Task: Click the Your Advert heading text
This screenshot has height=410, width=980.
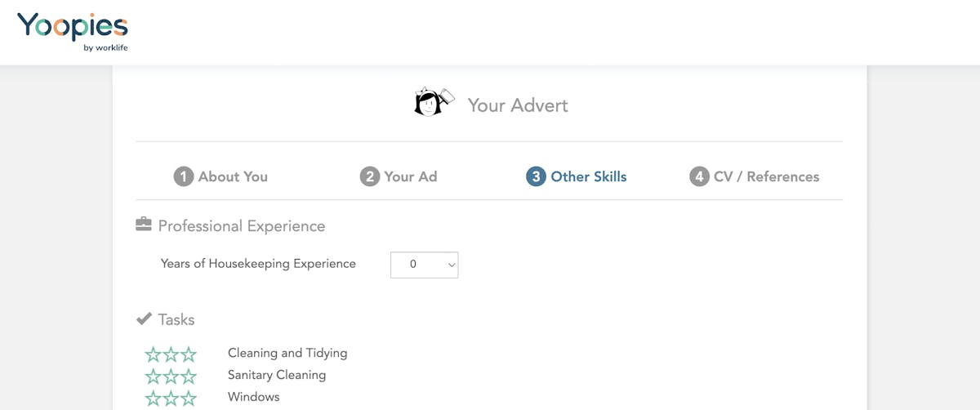Action: [518, 105]
